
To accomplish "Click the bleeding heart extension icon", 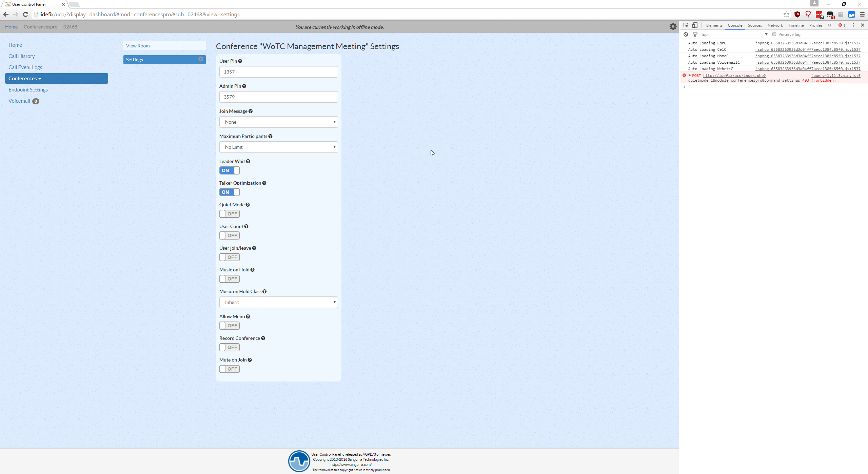I will coord(808,14).
